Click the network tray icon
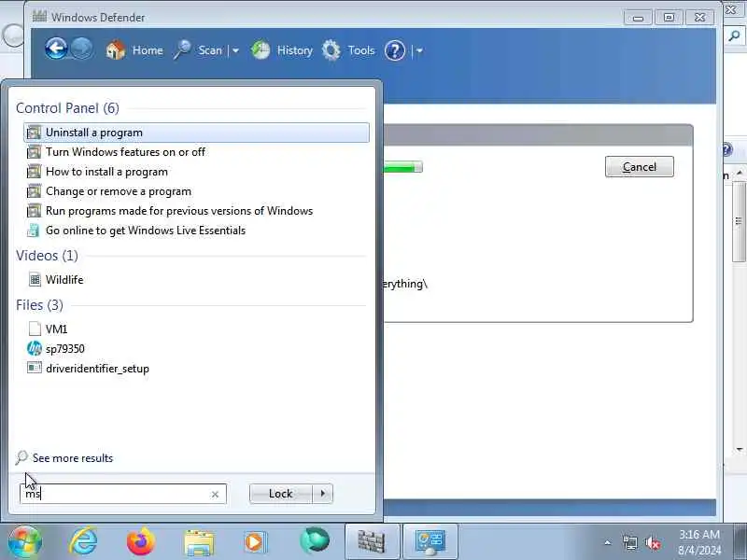The height and width of the screenshot is (560, 747). (629, 543)
